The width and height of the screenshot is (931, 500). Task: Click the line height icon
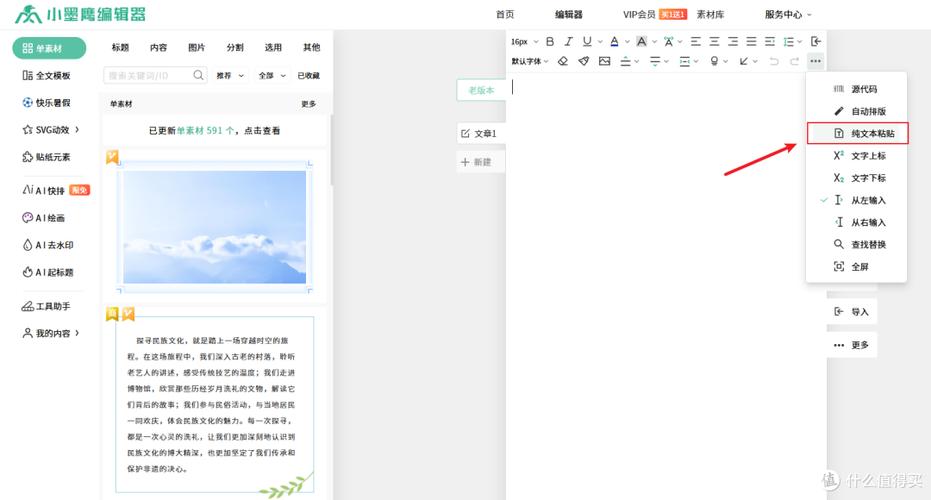click(x=788, y=42)
